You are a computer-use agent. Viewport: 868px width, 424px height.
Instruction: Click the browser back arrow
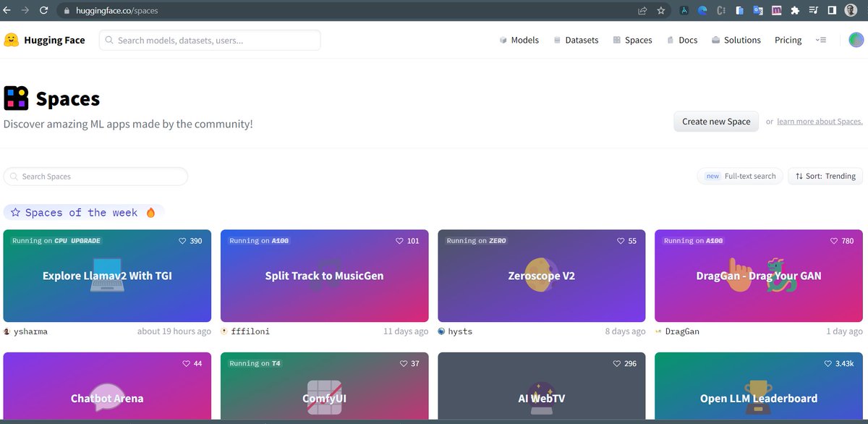pyautogui.click(x=7, y=11)
